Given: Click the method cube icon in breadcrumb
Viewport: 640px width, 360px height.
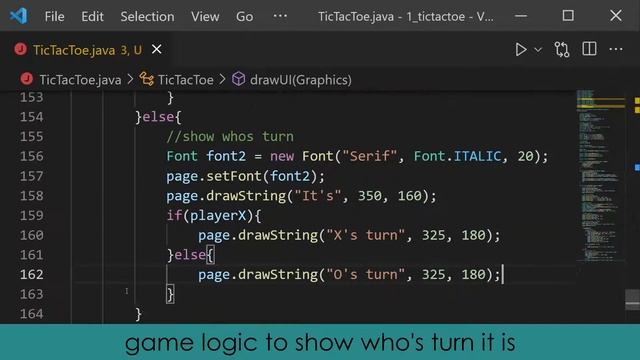Looking at the screenshot, I should click(238, 79).
